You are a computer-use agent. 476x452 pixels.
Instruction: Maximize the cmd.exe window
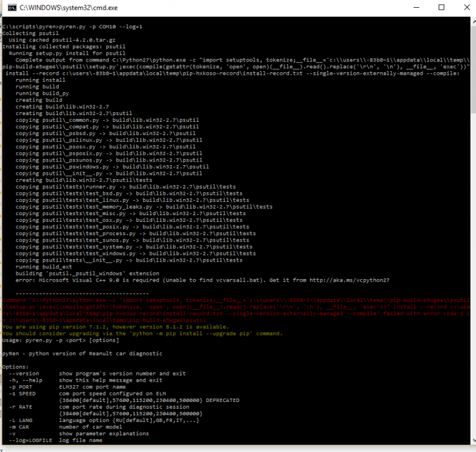(x=442, y=8)
